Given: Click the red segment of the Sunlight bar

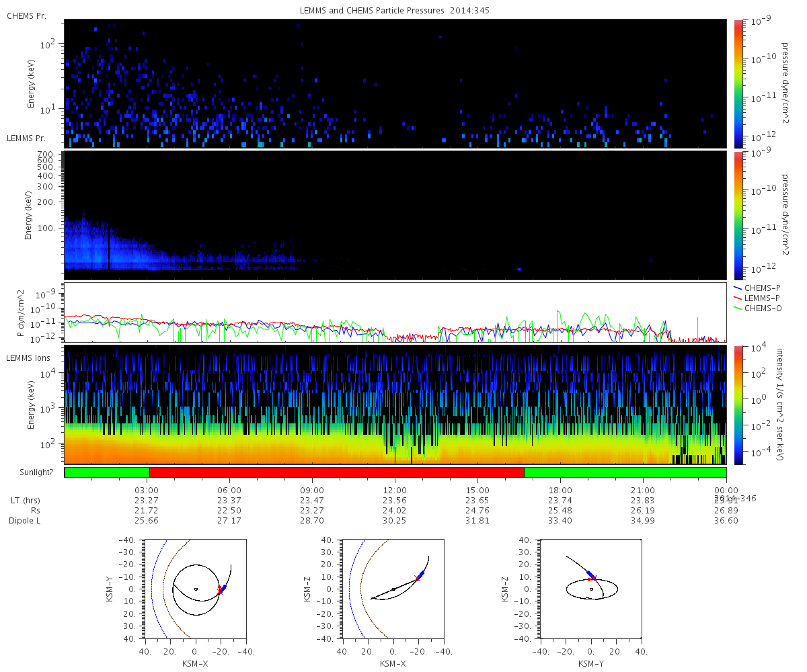Looking at the screenshot, I should pos(336,472).
